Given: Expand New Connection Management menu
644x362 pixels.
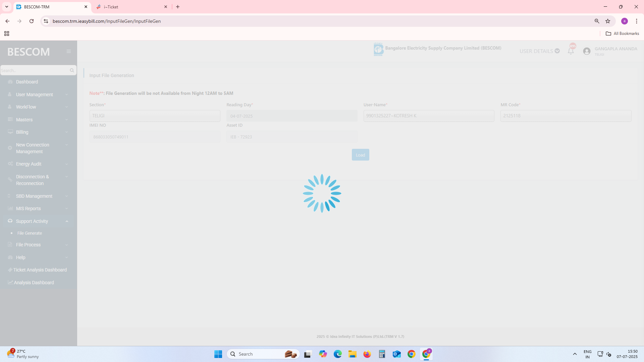Looking at the screenshot, I should pos(39,148).
